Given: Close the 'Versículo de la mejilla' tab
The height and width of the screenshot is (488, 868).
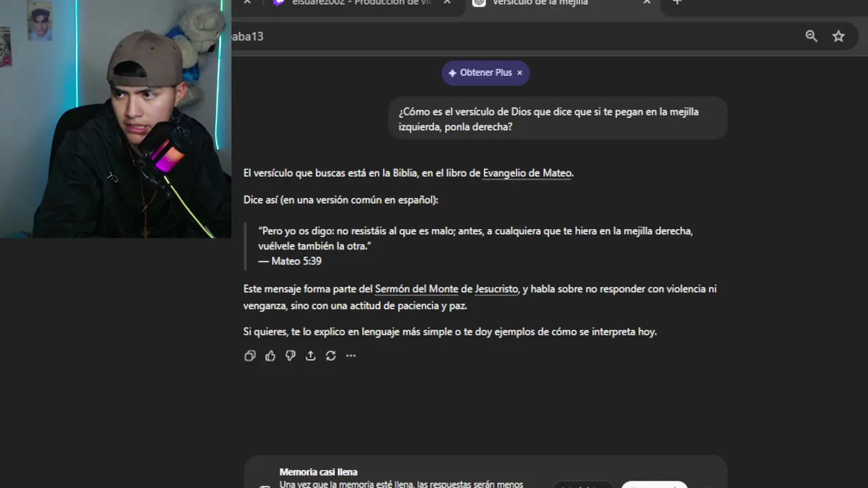Looking at the screenshot, I should coord(646,3).
